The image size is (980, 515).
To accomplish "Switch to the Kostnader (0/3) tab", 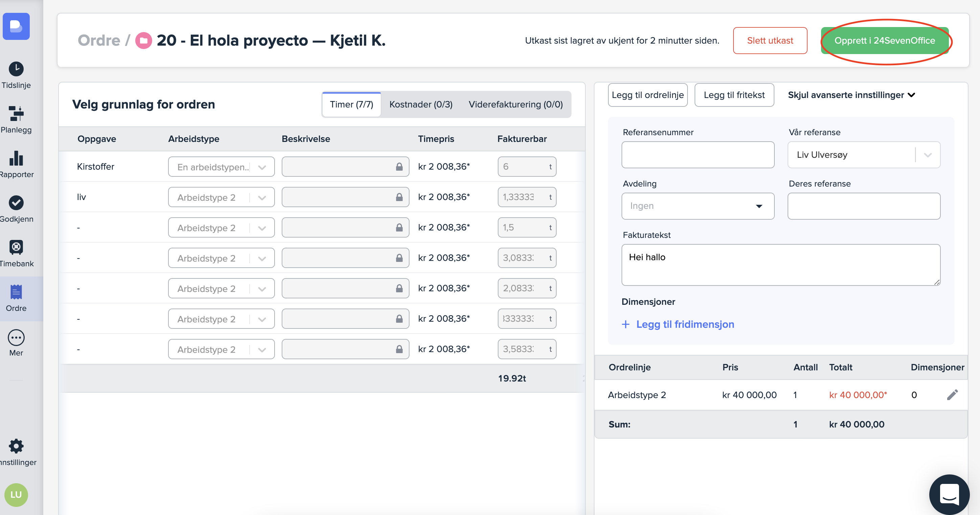I will tap(421, 104).
